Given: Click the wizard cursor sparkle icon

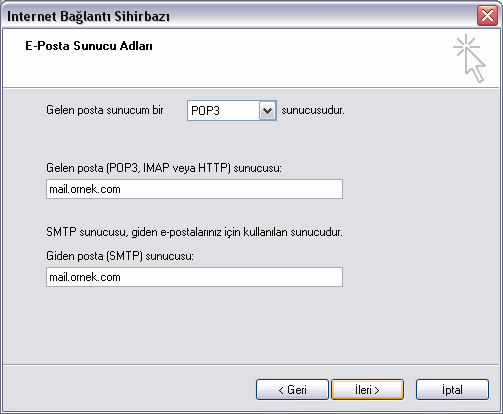Looking at the screenshot, I should tap(469, 59).
